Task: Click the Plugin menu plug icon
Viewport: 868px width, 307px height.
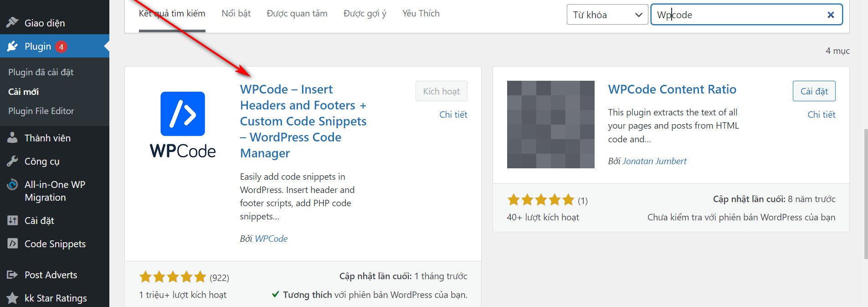Action: point(13,46)
